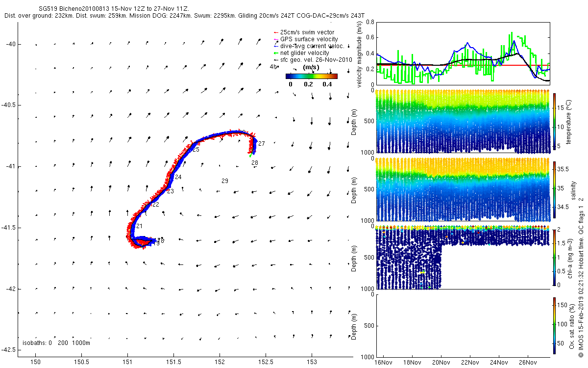588x368 pixels.
Task: Click the chl-a vertical colorbar
Action: coord(555,257)
